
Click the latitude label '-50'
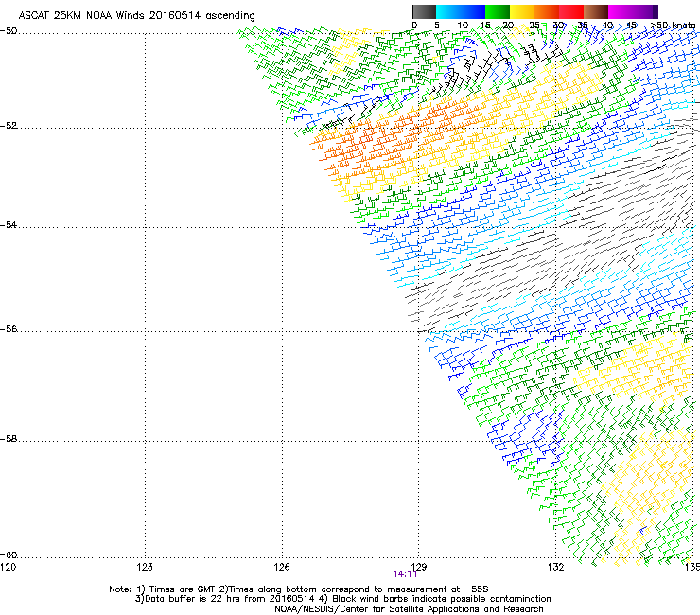(x=9, y=31)
